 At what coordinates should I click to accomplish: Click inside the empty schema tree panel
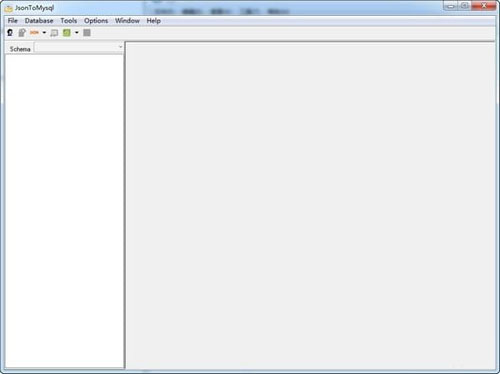tap(64, 211)
